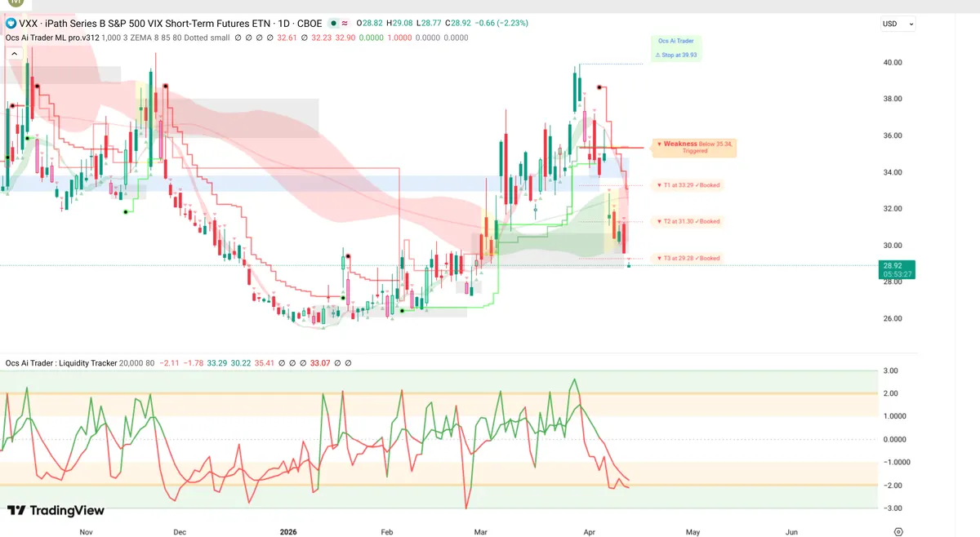Image resolution: width=980 pixels, height=537 pixels.
Task: Click the Dec label on the time axis
Action: pos(180,531)
